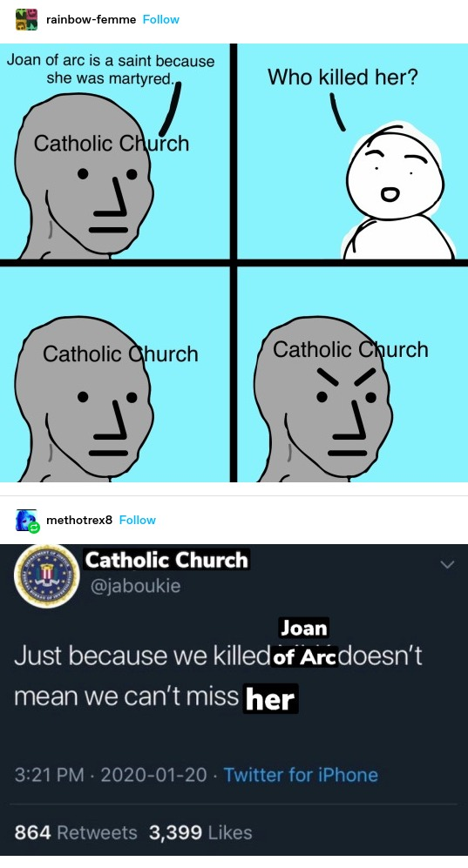Click the Catholic Church display name on the tweet

pos(166,560)
